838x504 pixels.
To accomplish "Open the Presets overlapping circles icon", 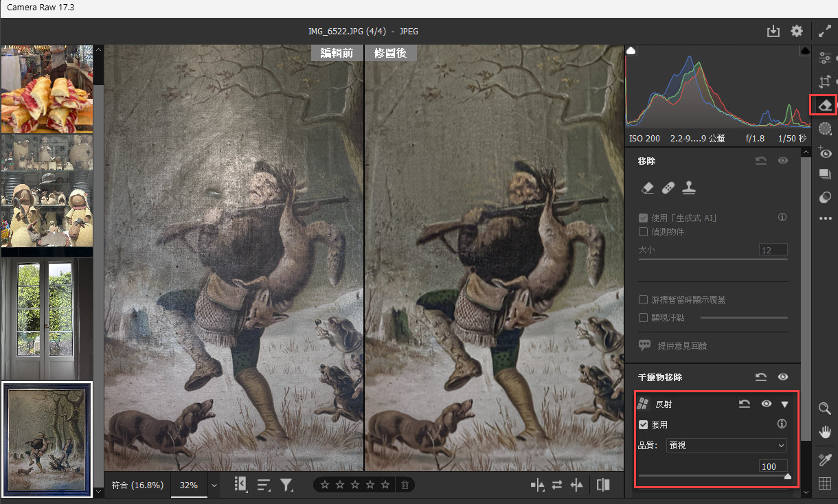I will tap(825, 197).
